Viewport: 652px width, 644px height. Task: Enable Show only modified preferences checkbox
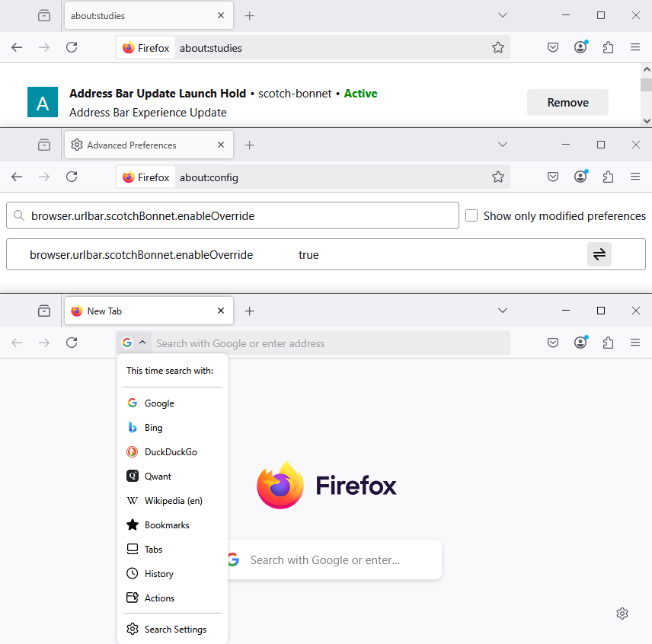point(471,215)
